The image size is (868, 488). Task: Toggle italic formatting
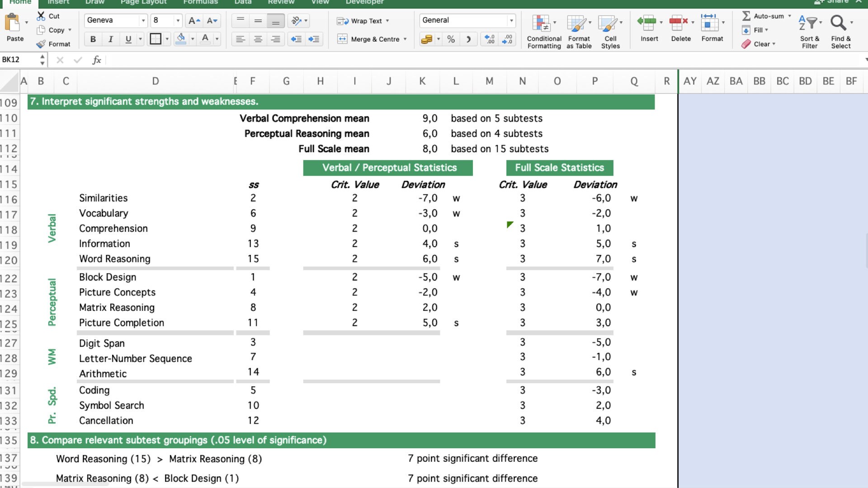click(111, 39)
